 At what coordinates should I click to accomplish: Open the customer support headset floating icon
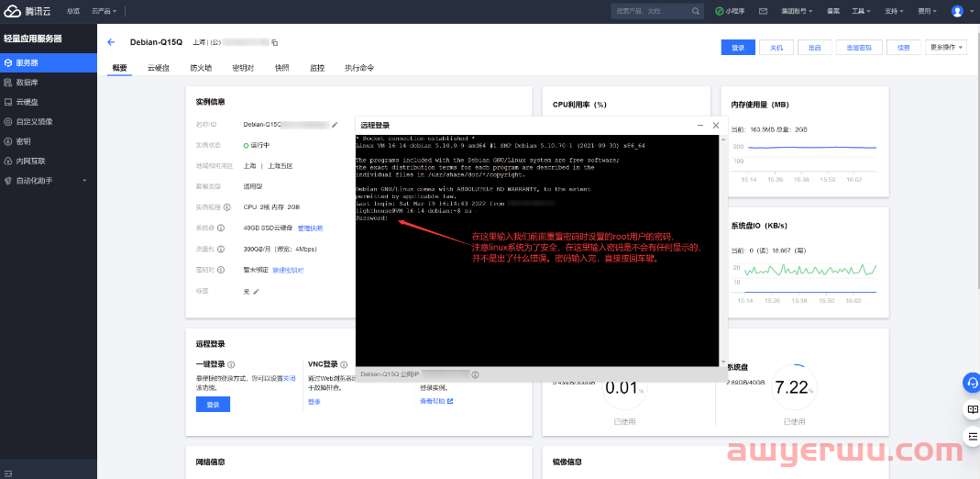point(972,382)
